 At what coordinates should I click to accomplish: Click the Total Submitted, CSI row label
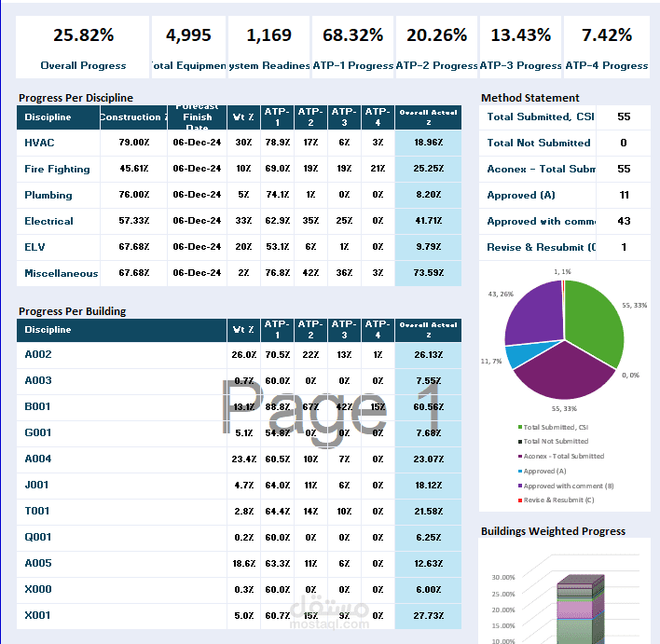541,116
